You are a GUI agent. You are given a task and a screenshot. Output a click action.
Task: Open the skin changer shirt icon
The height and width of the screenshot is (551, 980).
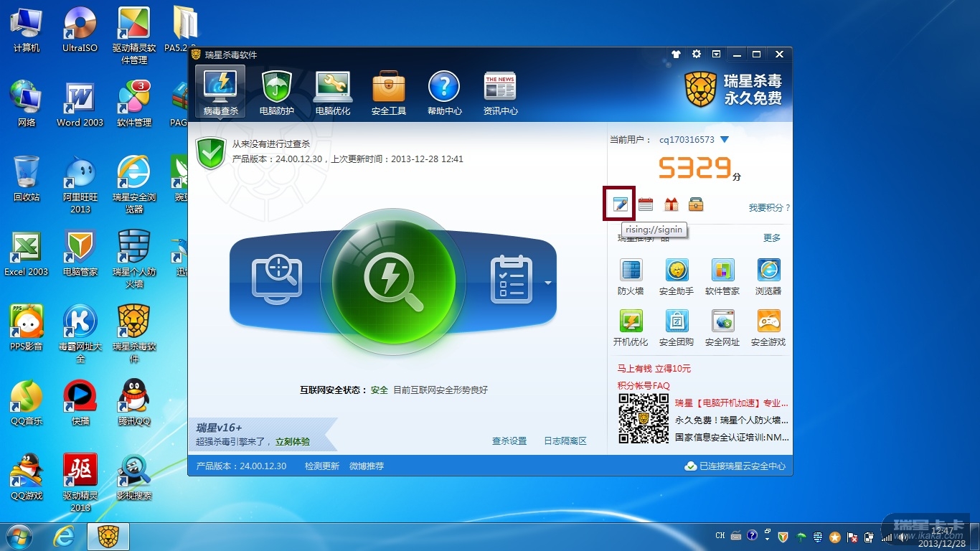pyautogui.click(x=676, y=55)
